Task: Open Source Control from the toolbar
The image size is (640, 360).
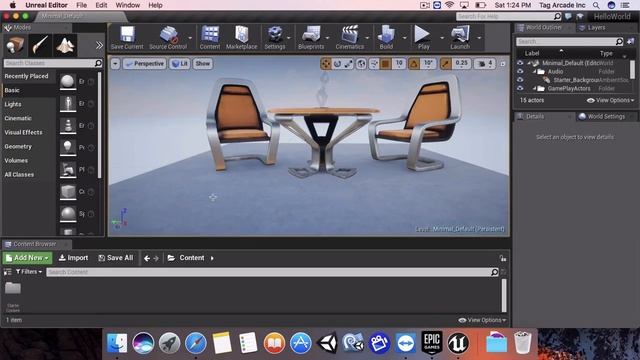Action: tap(168, 38)
